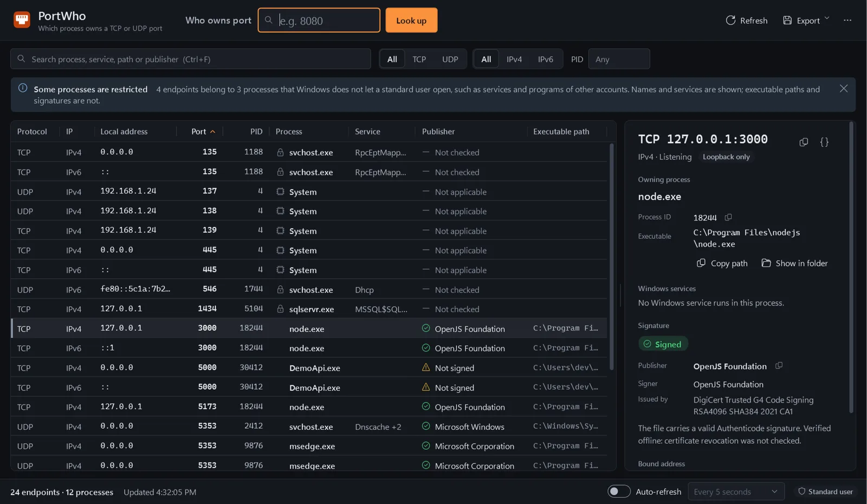Focus the PID filter field

pyautogui.click(x=619, y=59)
